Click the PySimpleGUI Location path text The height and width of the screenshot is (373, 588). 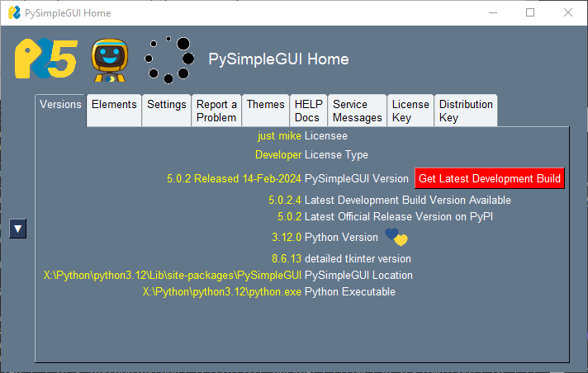tap(172, 276)
